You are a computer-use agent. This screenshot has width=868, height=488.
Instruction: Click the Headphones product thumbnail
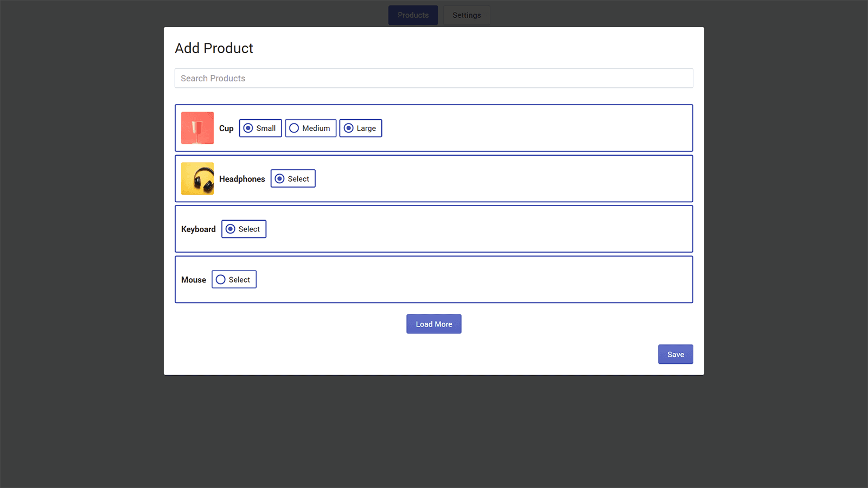(x=197, y=178)
